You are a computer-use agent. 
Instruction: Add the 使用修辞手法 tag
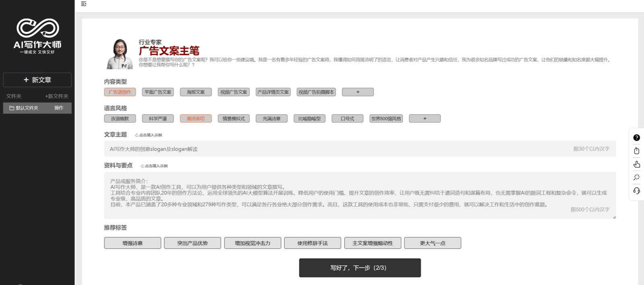click(x=312, y=243)
